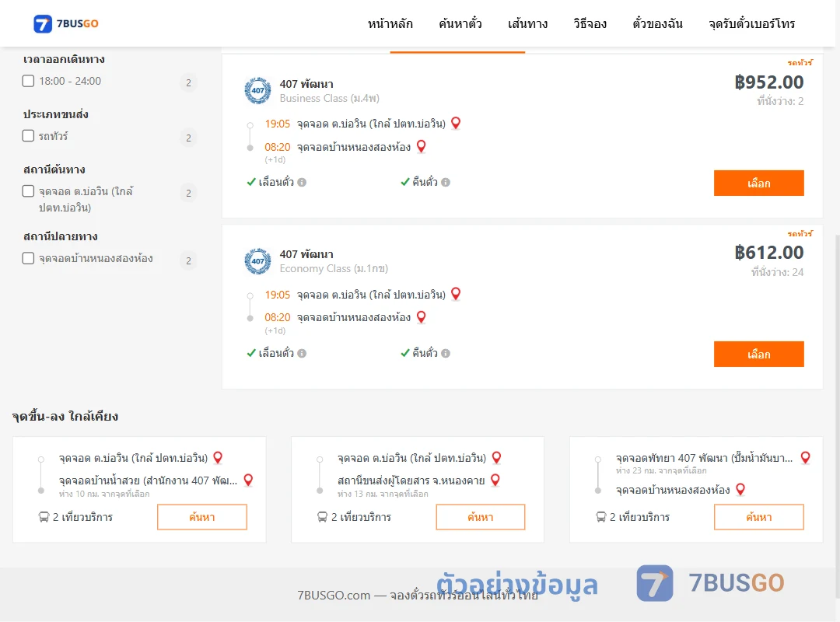Click 407 operator logo on Economy Class card
The width and height of the screenshot is (840, 622).
(x=257, y=261)
